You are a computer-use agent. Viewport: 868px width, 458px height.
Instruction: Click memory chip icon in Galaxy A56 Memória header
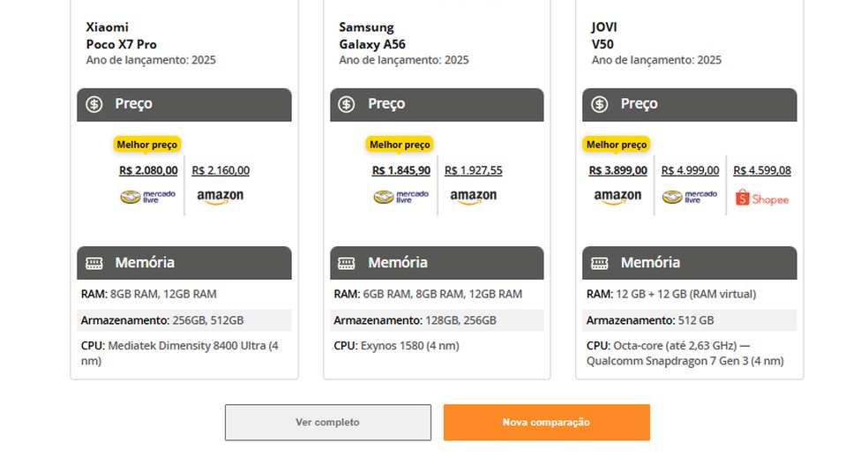(x=348, y=263)
